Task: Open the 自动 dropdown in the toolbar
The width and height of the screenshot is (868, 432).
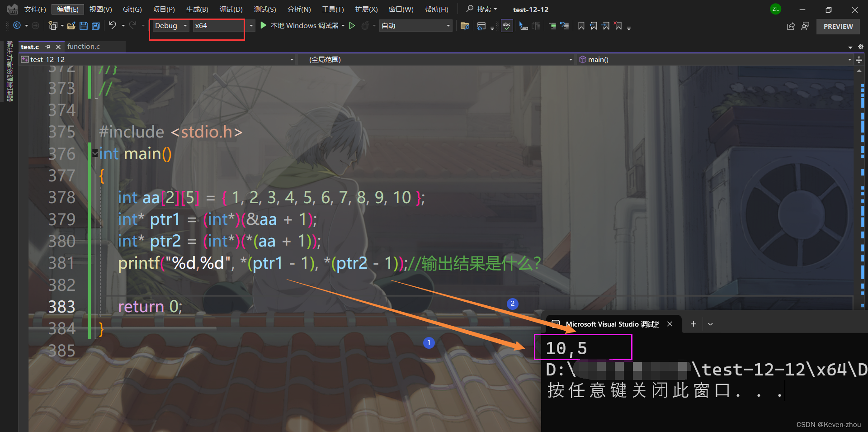Action: (x=415, y=26)
